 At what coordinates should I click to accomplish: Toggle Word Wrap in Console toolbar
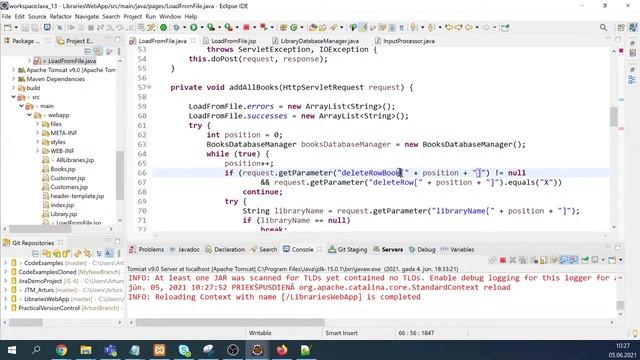[x=554, y=260]
